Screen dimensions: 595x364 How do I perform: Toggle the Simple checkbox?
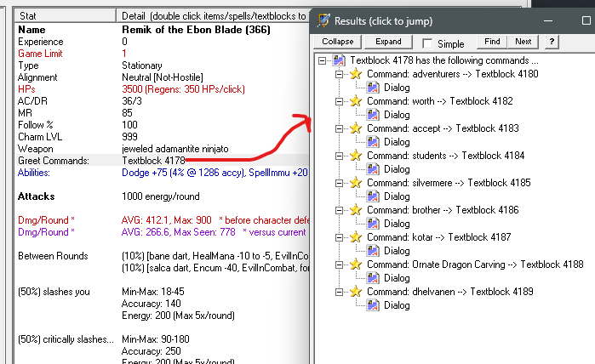pyautogui.click(x=427, y=43)
